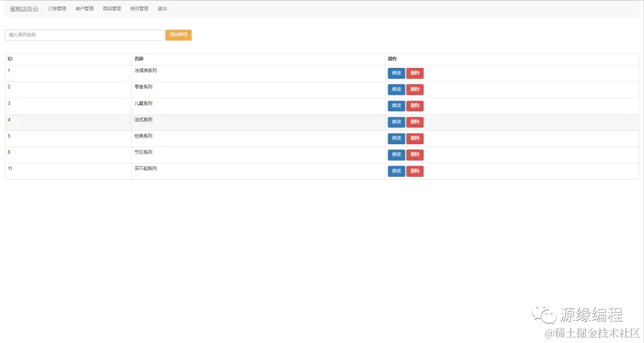Go to 客户管理 in the navbar
The image size is (644, 343).
tap(85, 8)
